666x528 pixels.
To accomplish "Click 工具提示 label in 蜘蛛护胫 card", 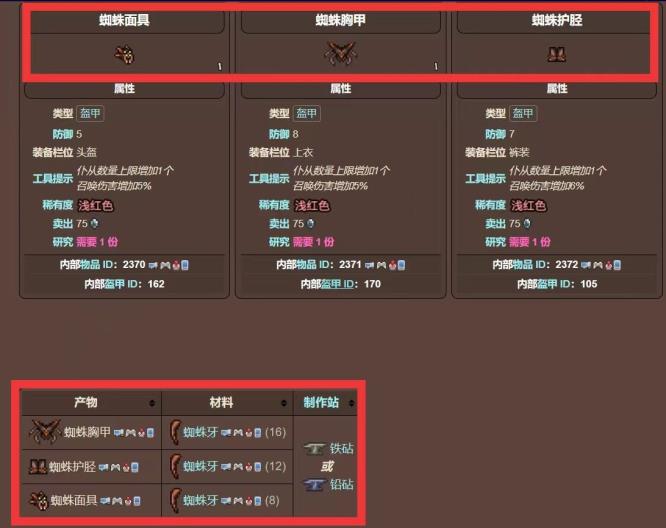I will (485, 178).
